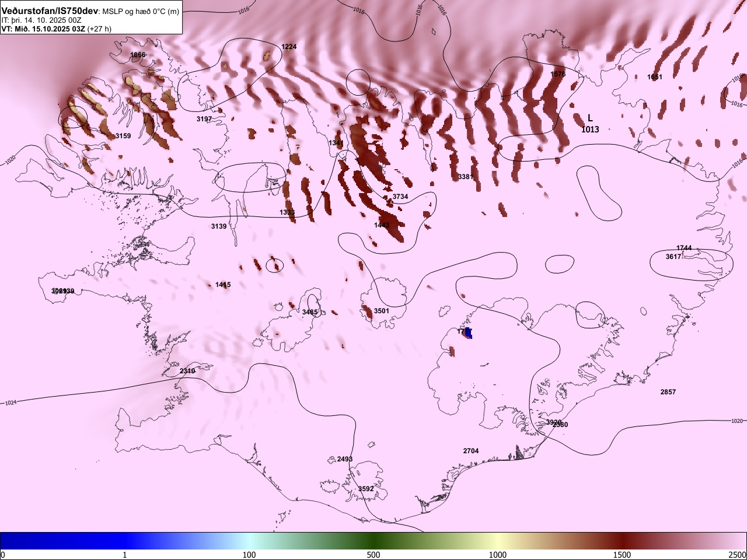Click the L low-pressure marker
The width and height of the screenshot is (747, 560).
point(590,118)
